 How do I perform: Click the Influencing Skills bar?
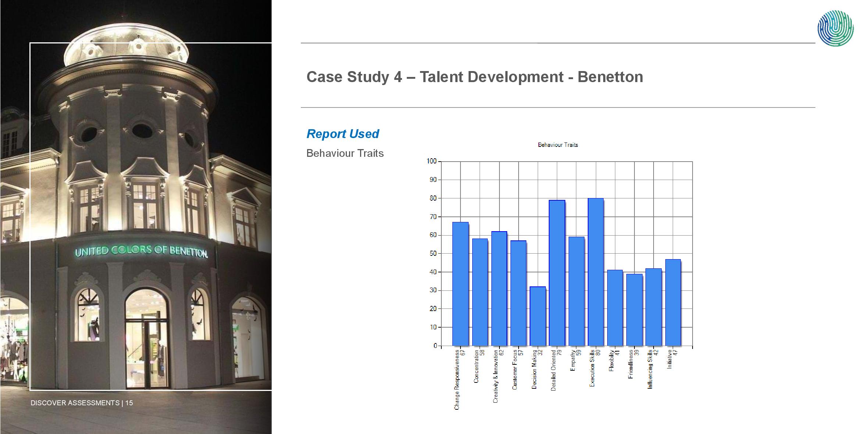pos(654,307)
